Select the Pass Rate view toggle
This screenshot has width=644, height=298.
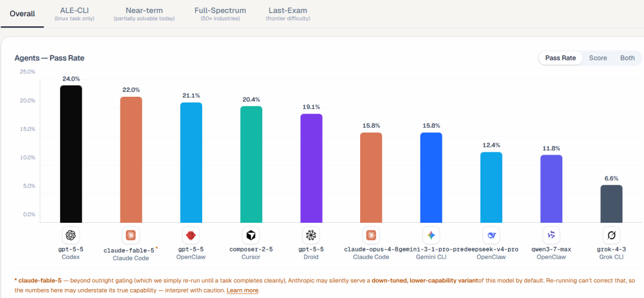coord(560,58)
